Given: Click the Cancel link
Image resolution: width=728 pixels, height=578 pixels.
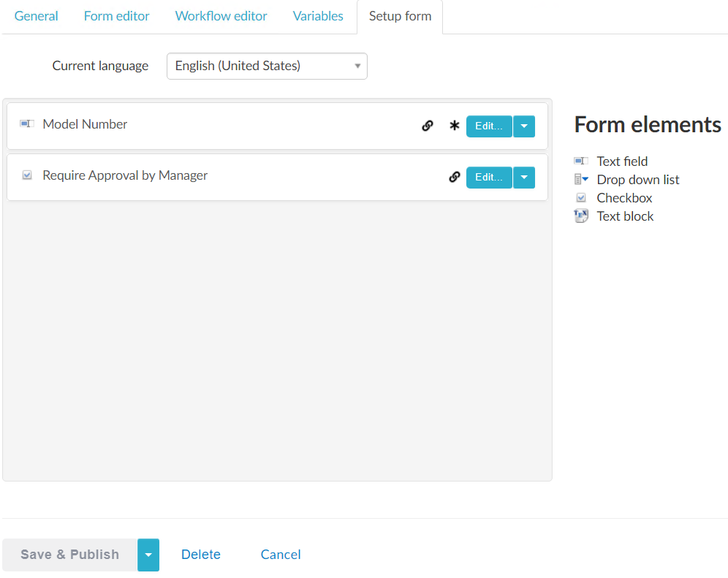Looking at the screenshot, I should [281, 555].
